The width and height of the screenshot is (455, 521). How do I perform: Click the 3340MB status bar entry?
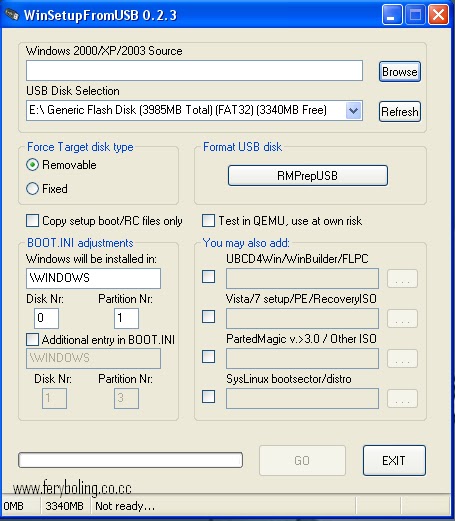coord(65,506)
